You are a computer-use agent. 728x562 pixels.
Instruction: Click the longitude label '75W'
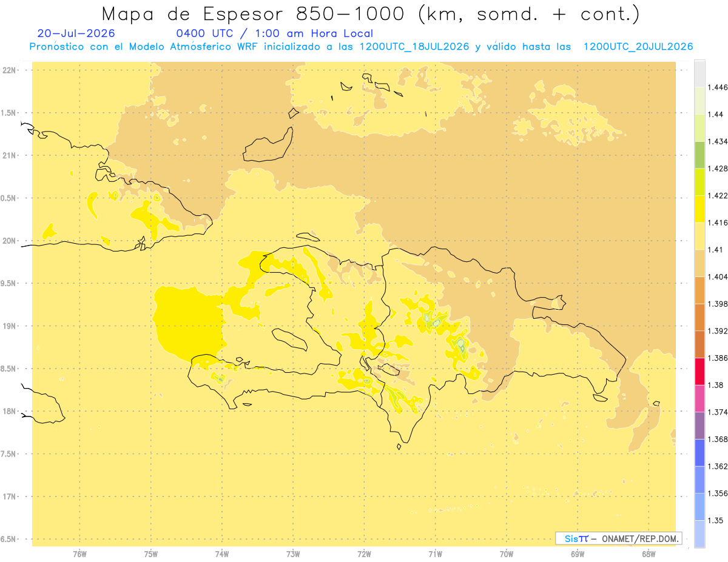click(151, 554)
